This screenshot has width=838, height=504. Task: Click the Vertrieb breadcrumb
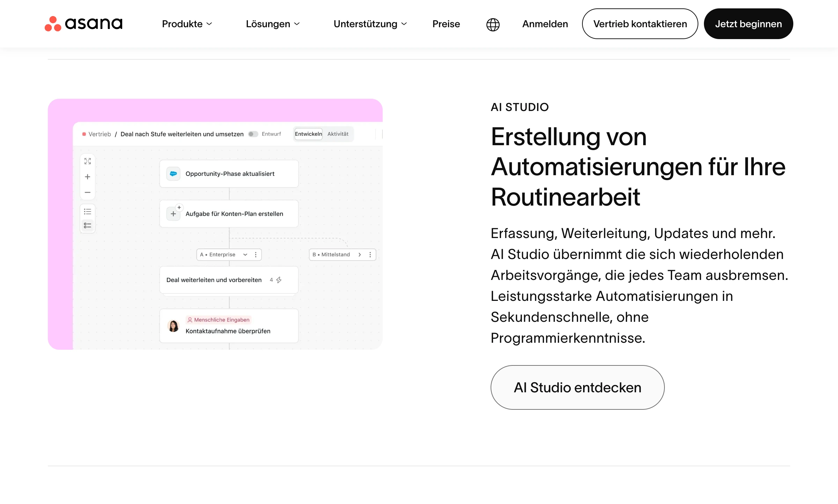point(100,134)
